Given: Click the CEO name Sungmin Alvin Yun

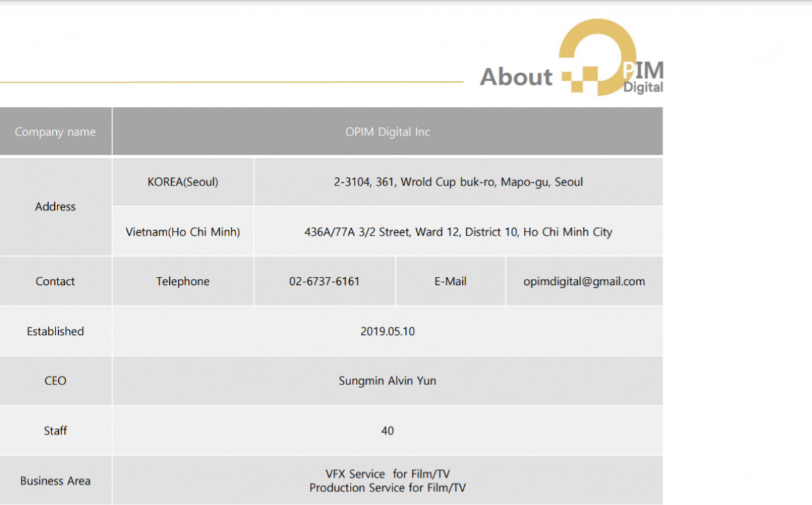Looking at the screenshot, I should (387, 380).
